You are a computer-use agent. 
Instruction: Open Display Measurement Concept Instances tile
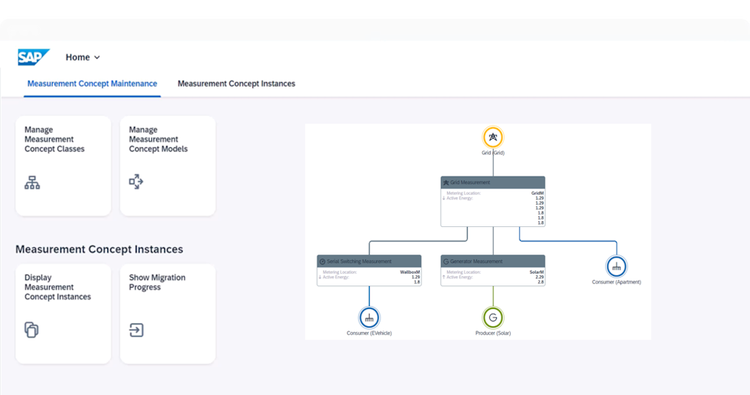tap(63, 314)
